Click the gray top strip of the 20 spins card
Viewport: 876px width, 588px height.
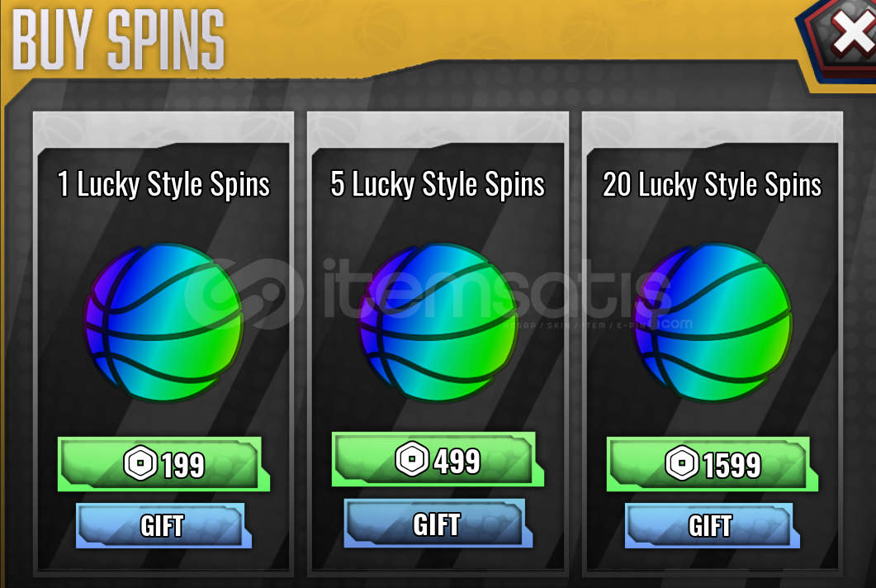point(713,129)
